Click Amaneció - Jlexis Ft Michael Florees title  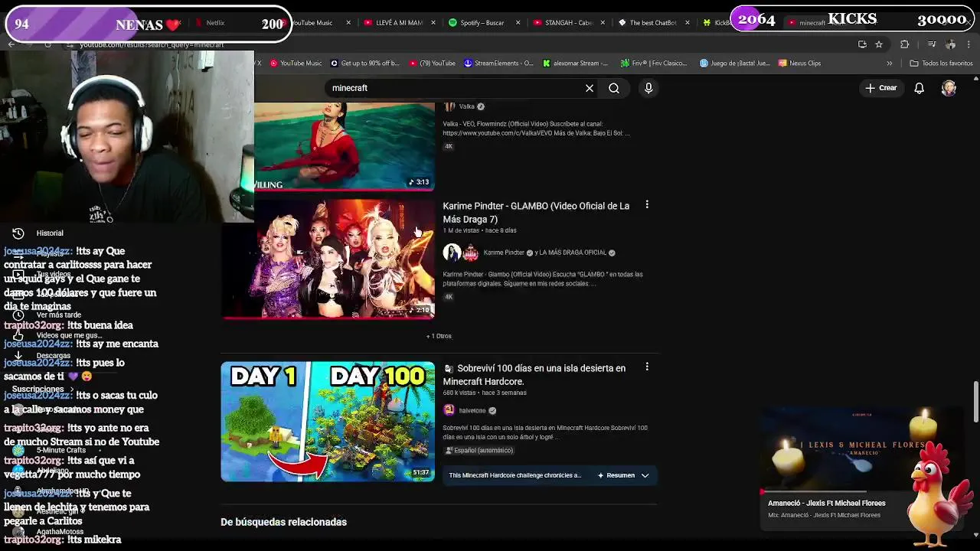pos(827,504)
